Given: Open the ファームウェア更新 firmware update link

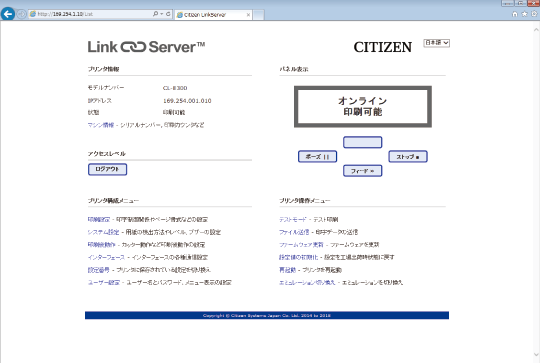Looking at the screenshot, I should tap(301, 245).
